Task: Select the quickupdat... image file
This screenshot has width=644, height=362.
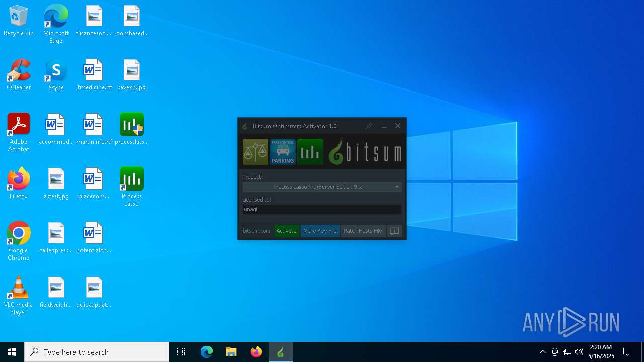Action: point(94,292)
